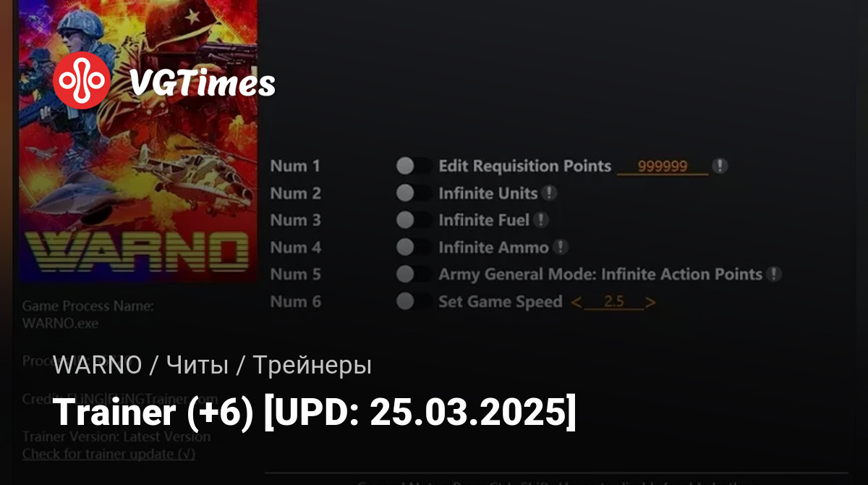
Task: Click the info icon next to Infinite Units
Action: [549, 193]
